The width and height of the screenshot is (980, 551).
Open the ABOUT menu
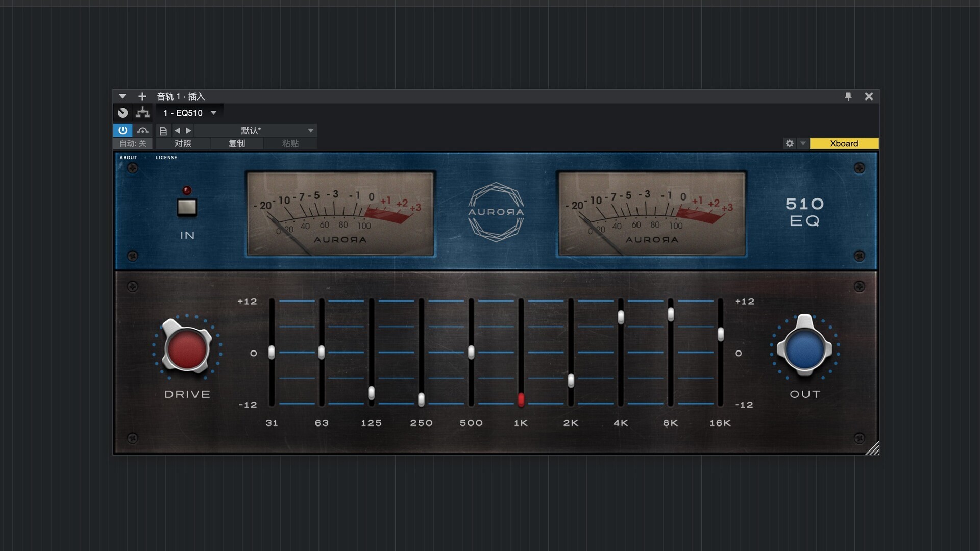pyautogui.click(x=128, y=157)
